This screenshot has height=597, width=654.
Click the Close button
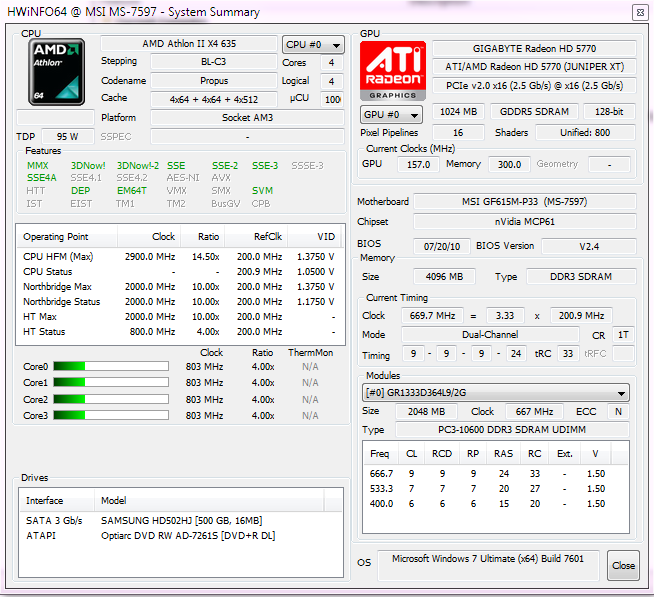[623, 565]
